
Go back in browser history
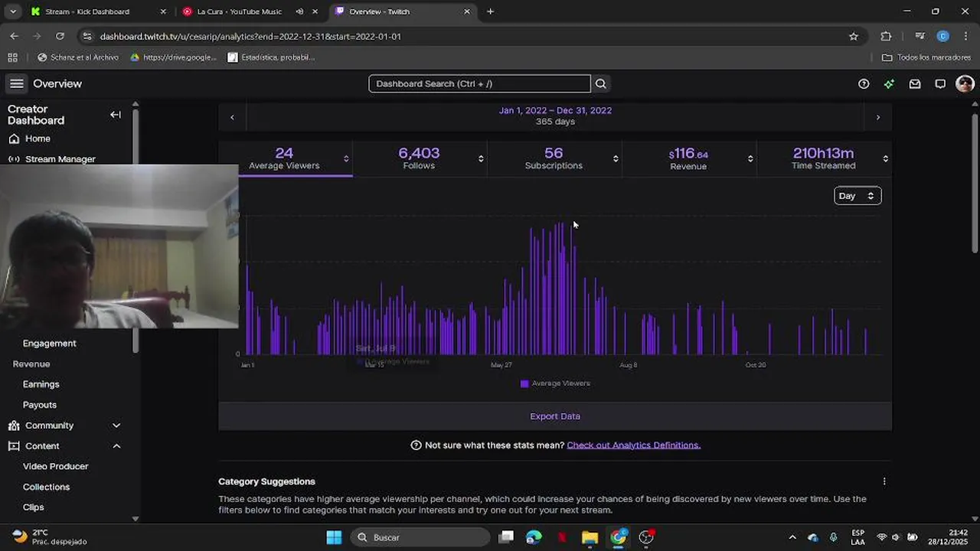[x=14, y=36]
